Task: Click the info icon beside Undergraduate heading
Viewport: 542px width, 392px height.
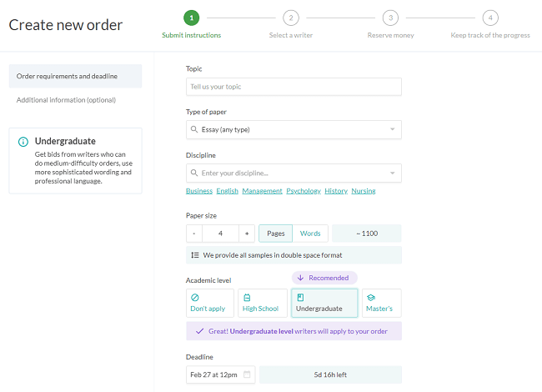Action: coord(23,142)
